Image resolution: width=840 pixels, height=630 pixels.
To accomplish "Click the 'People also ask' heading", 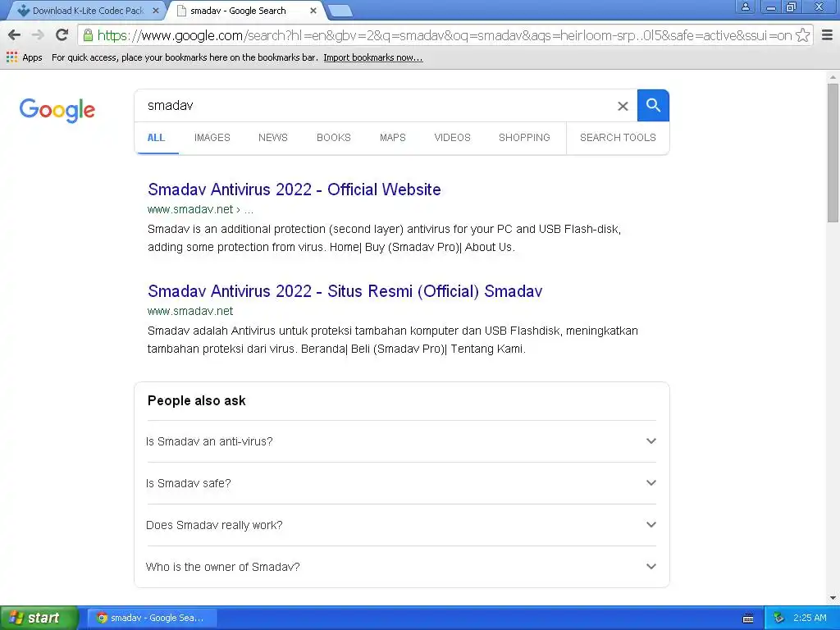I will point(197,400).
